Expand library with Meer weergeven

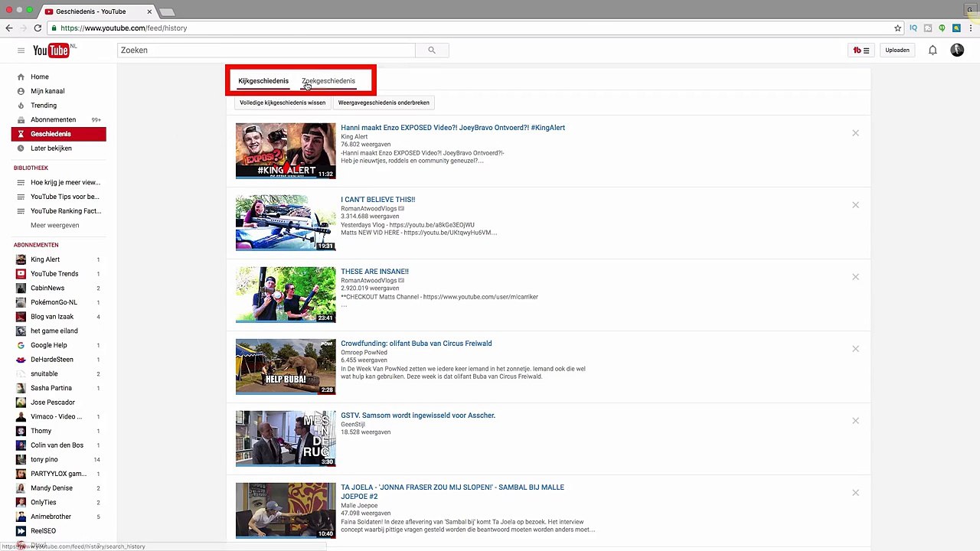pyautogui.click(x=55, y=226)
